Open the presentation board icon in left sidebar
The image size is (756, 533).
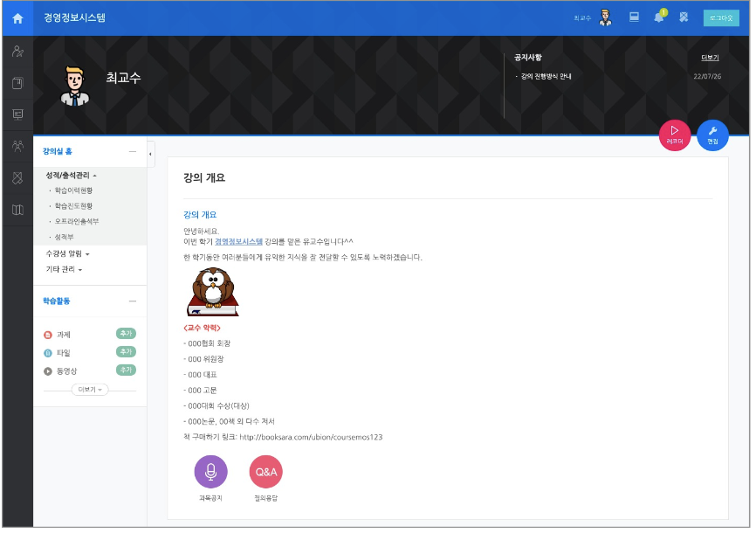point(17,114)
